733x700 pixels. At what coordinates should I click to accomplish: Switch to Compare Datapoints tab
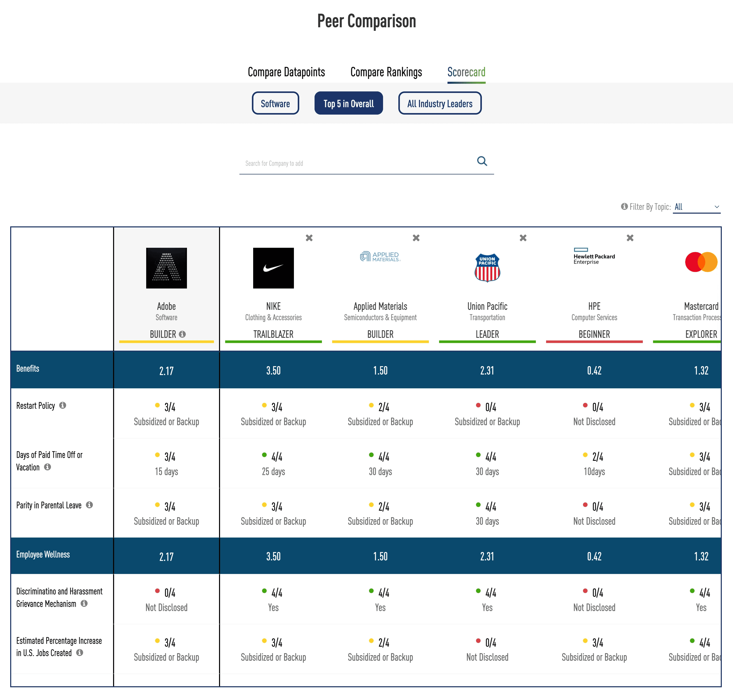tap(286, 72)
